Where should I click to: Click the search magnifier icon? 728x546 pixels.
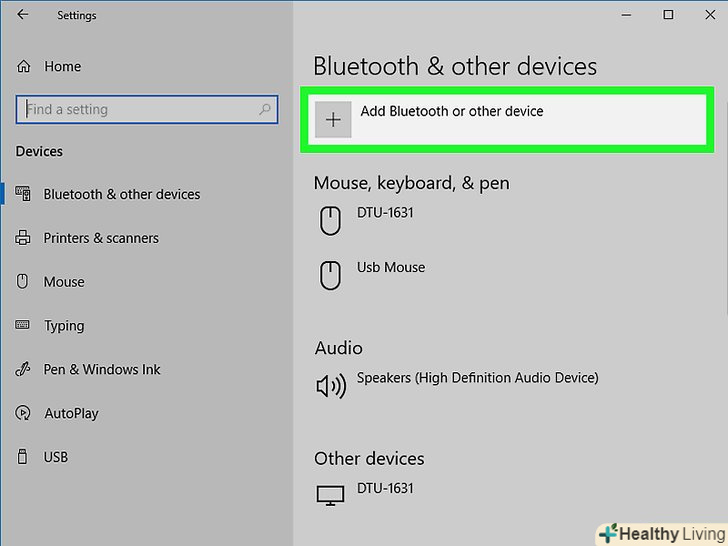coord(266,109)
